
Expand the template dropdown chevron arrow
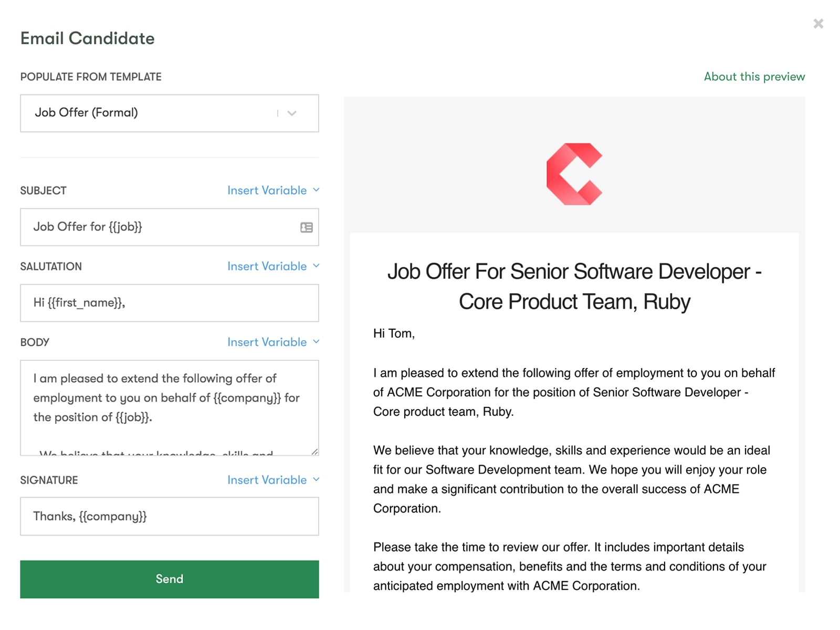click(292, 113)
